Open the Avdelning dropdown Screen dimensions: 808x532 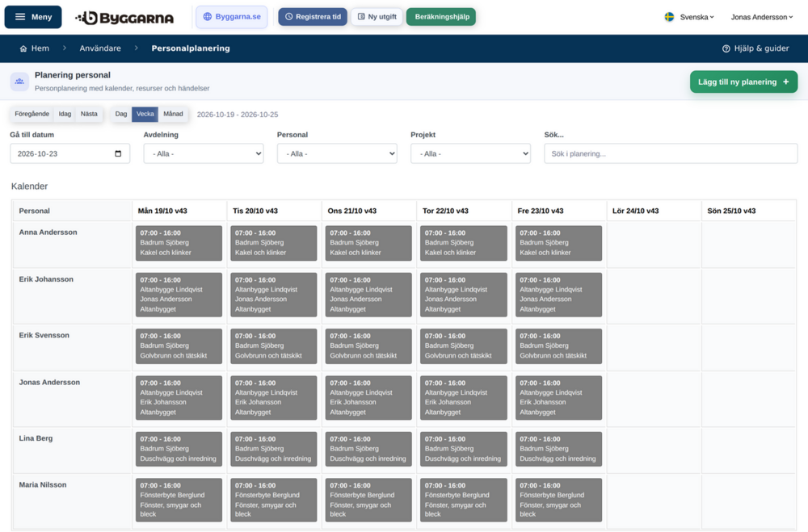pos(204,153)
